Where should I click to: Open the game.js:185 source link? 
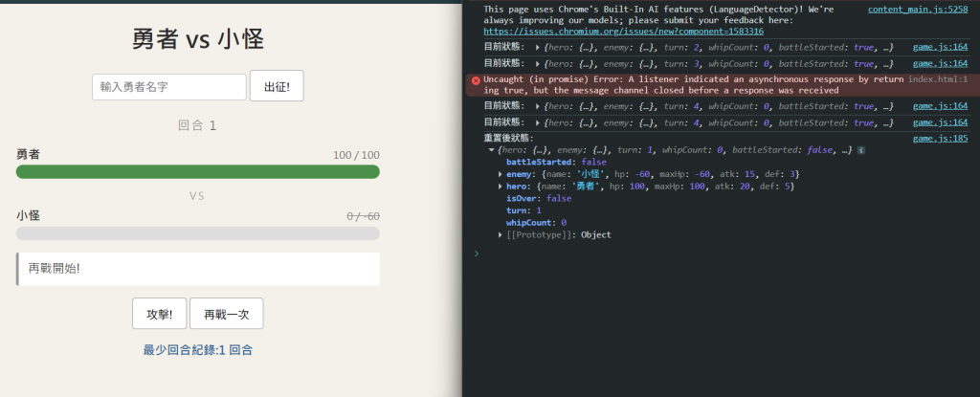click(x=940, y=138)
